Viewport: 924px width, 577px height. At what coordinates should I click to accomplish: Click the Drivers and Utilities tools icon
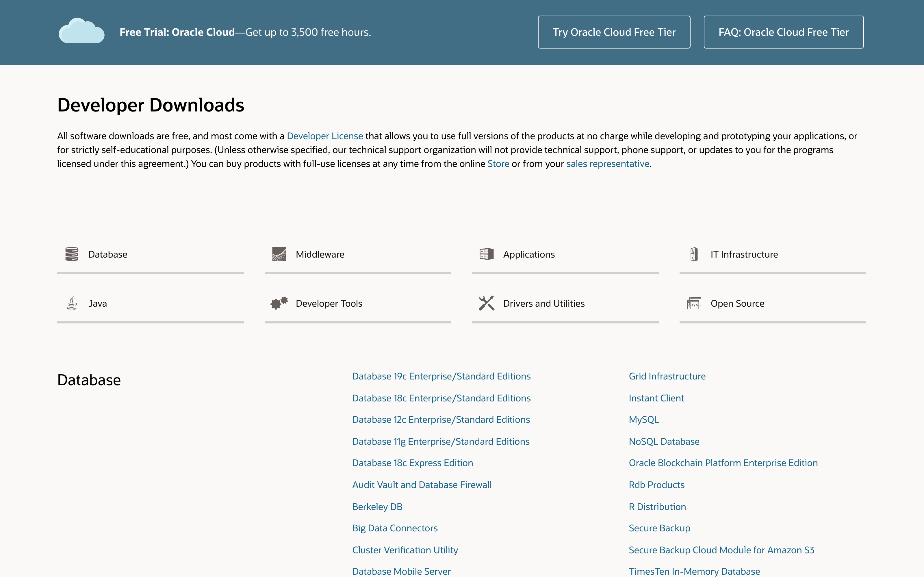487,303
